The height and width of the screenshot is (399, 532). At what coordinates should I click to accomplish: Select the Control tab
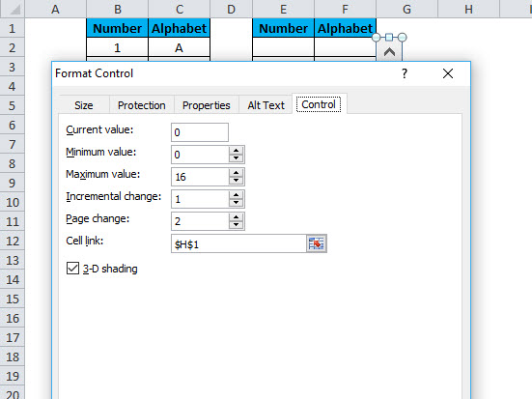coord(319,104)
